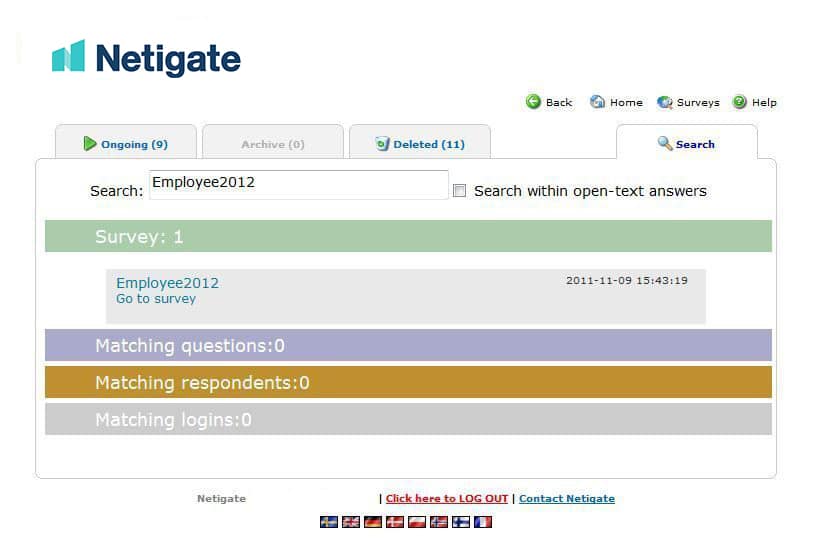Click here to LOG OUT link
The image size is (819, 543).
click(447, 498)
